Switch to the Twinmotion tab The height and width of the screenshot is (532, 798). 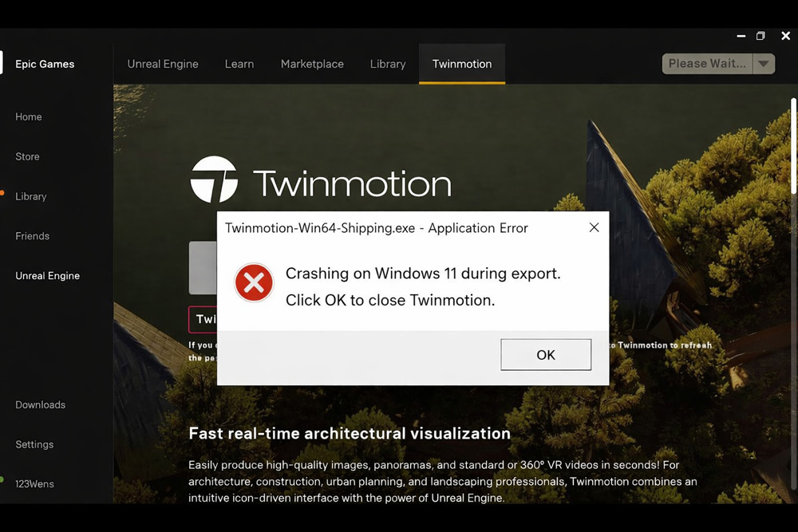[461, 64]
